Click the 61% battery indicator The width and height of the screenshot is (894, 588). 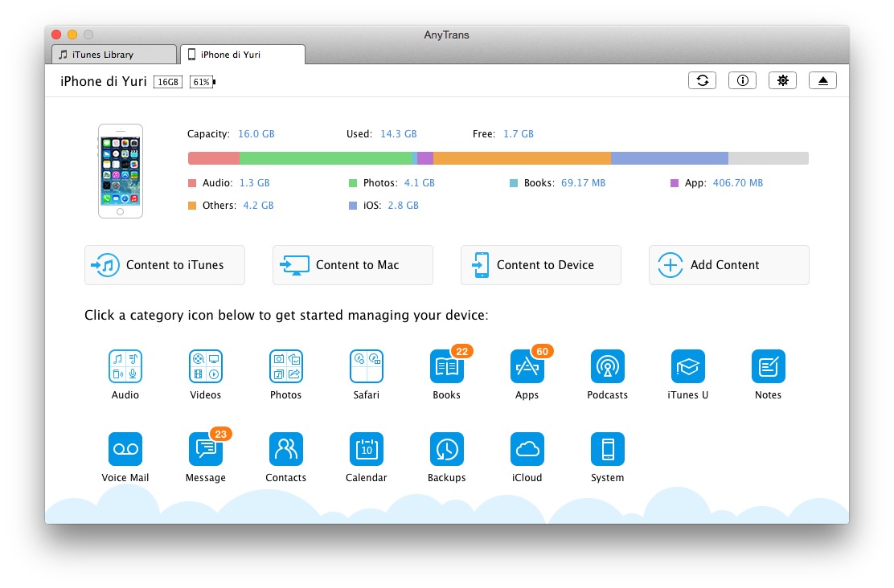pos(202,82)
